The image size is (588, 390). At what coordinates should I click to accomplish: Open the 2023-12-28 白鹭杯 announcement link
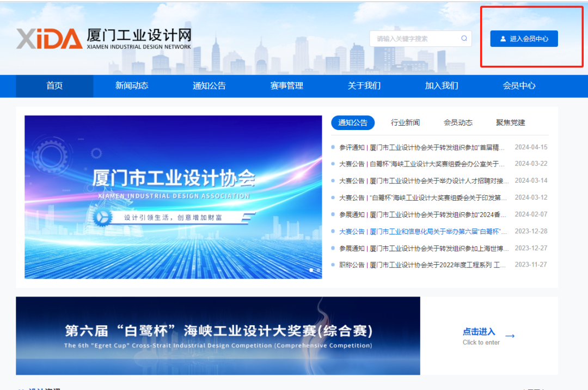pyautogui.click(x=422, y=232)
